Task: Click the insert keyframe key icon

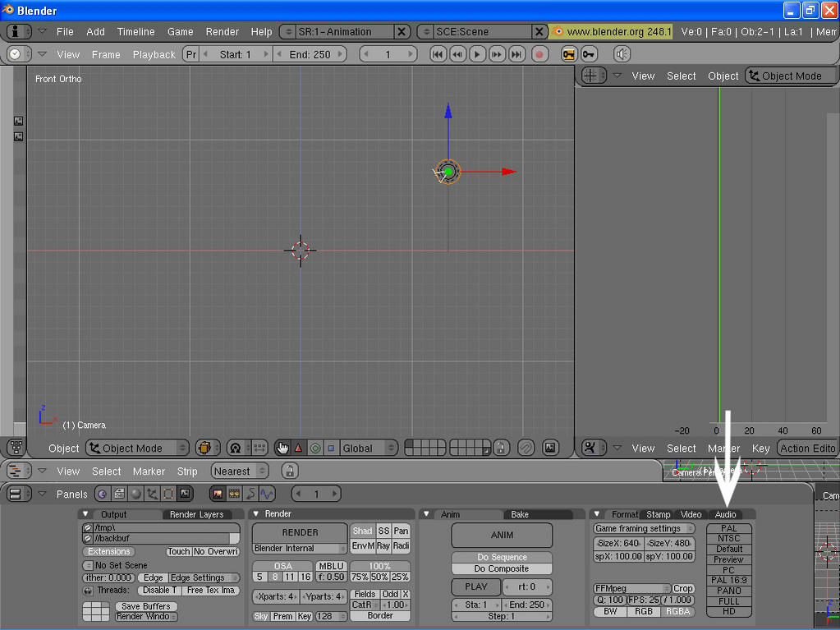Action: pos(568,54)
